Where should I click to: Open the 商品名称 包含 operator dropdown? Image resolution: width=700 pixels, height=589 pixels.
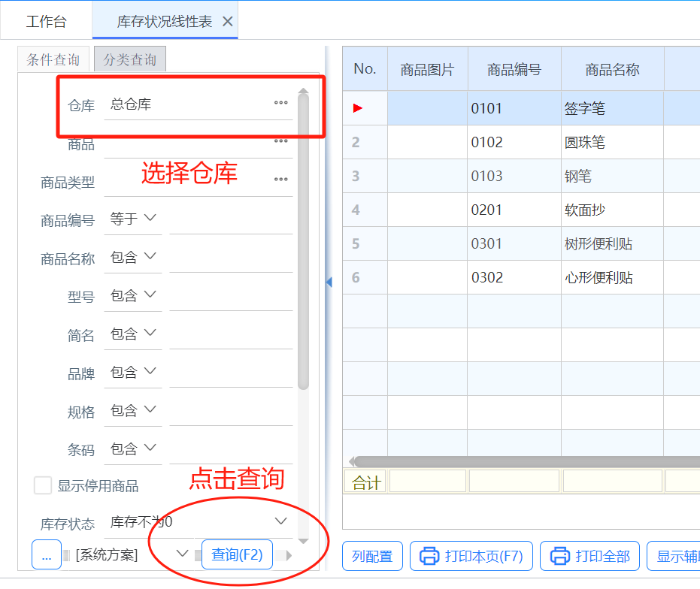[132, 257]
